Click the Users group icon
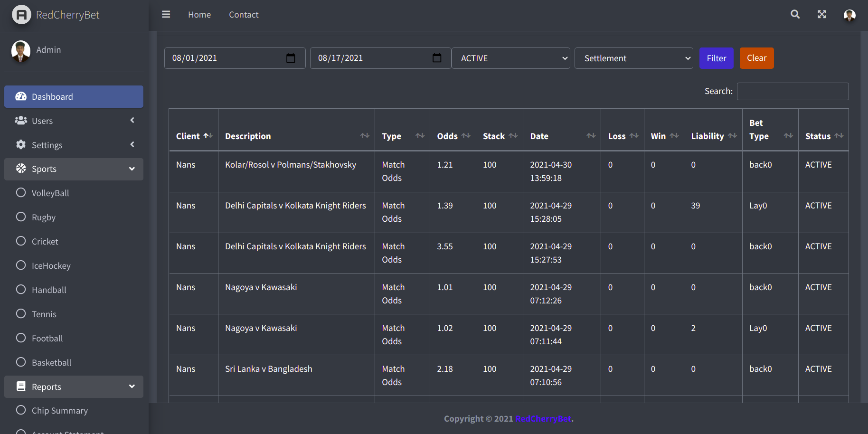 pyautogui.click(x=21, y=121)
